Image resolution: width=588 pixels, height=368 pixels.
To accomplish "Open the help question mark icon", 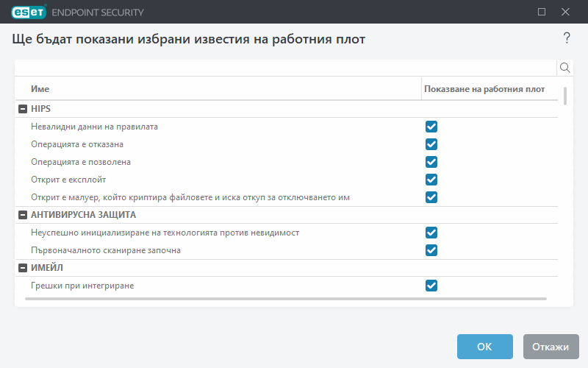I will click(x=567, y=38).
